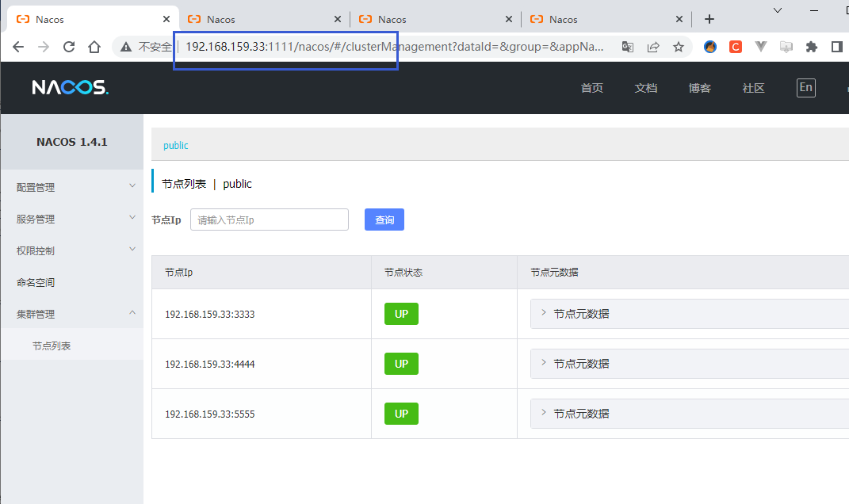The image size is (849, 504).
Task: Open the extensions puzzle piece menu
Action: pos(811,47)
